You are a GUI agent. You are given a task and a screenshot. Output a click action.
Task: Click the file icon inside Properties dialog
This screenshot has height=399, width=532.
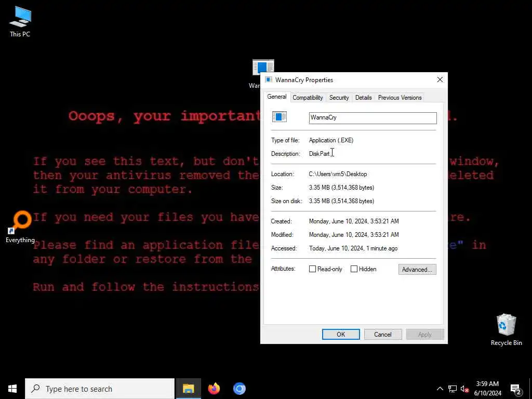point(279,117)
